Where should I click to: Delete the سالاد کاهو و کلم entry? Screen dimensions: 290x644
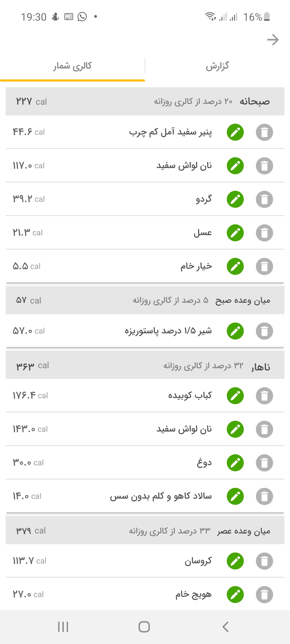pyautogui.click(x=264, y=496)
